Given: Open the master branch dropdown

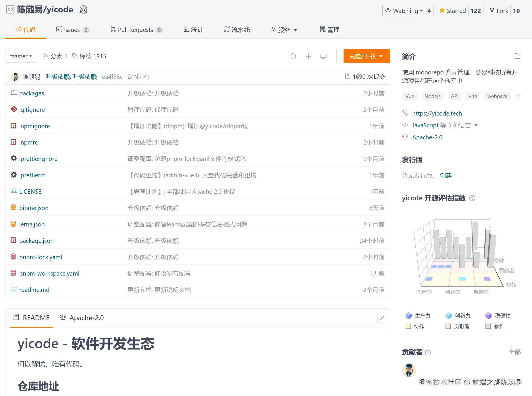Looking at the screenshot, I should tap(20, 56).
